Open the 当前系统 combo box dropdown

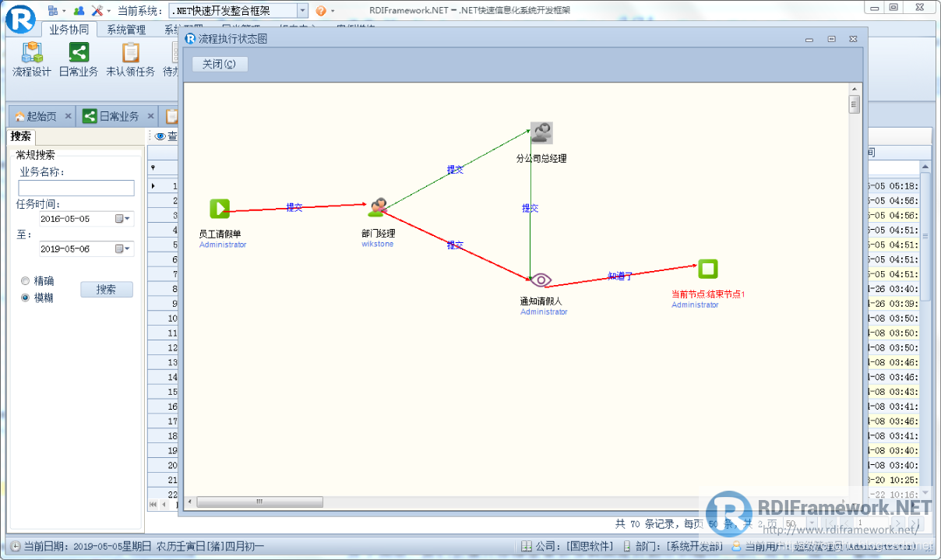coord(302,11)
